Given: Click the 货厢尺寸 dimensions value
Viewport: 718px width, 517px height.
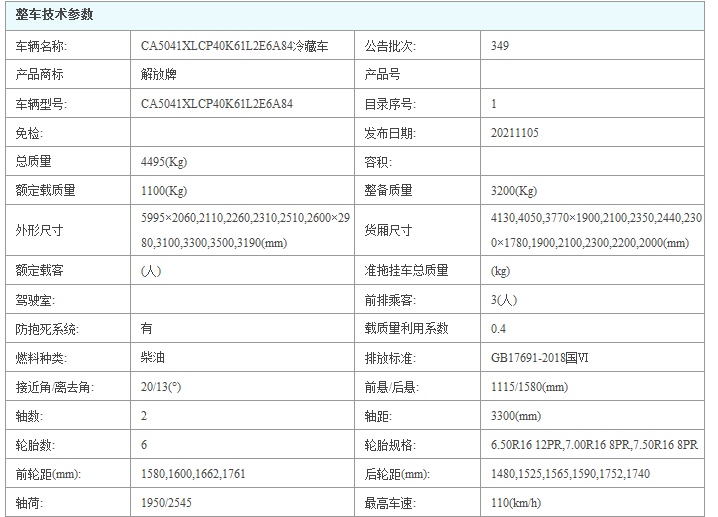Looking at the screenshot, I should tap(596, 230).
